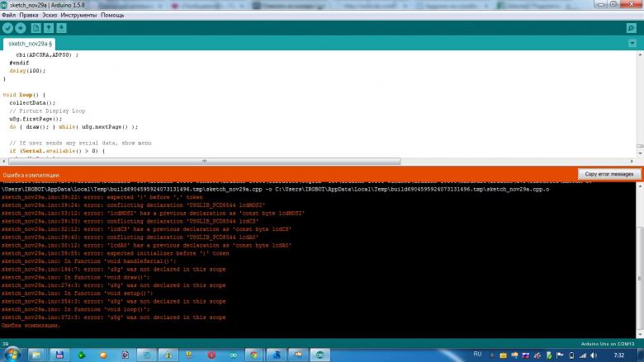Open the Правка menu
This screenshot has width=644, height=362.
pos(28,15)
